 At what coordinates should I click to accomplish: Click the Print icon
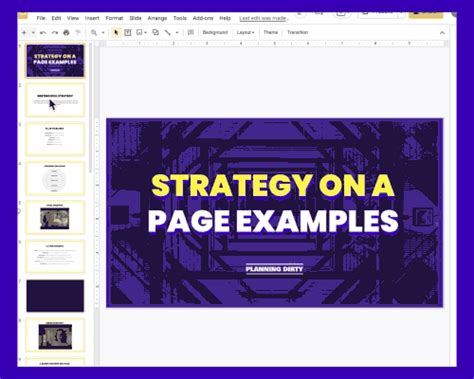click(66, 33)
